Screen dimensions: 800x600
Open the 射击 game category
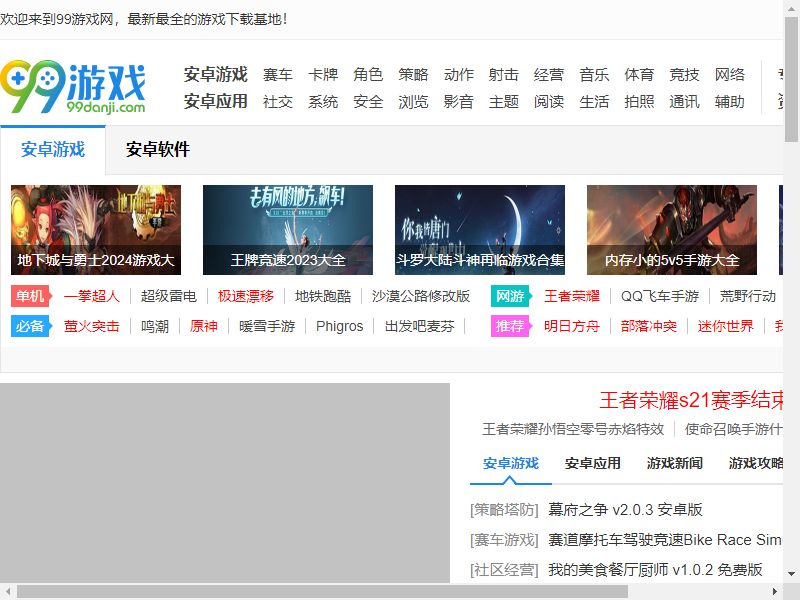[504, 75]
